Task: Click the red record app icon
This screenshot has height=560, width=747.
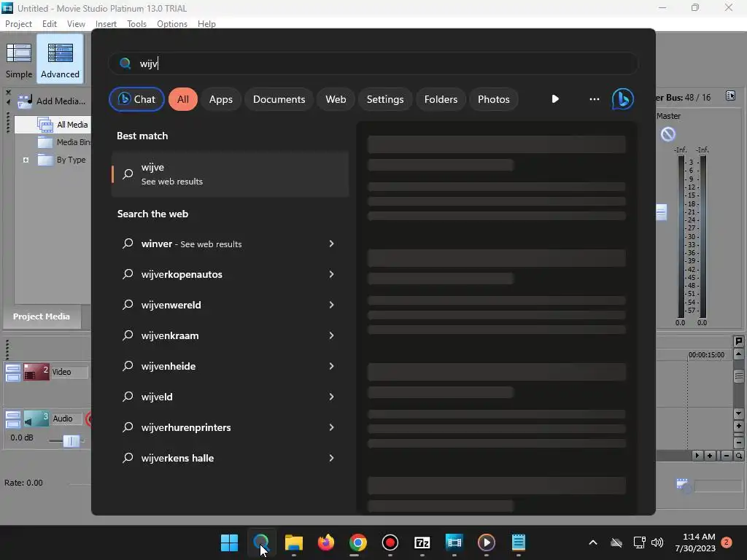Action: pos(390,542)
